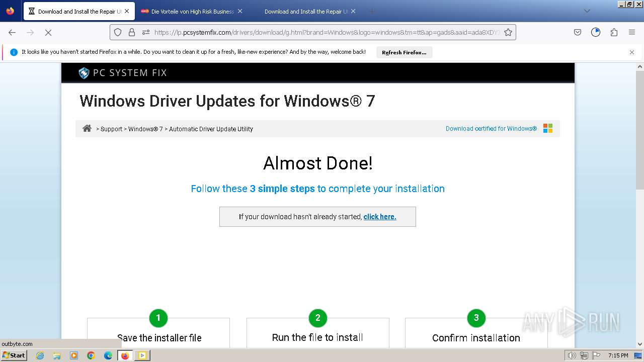Bookmark this page with the star
Screen dimensions: 644x362
pyautogui.click(x=508, y=32)
